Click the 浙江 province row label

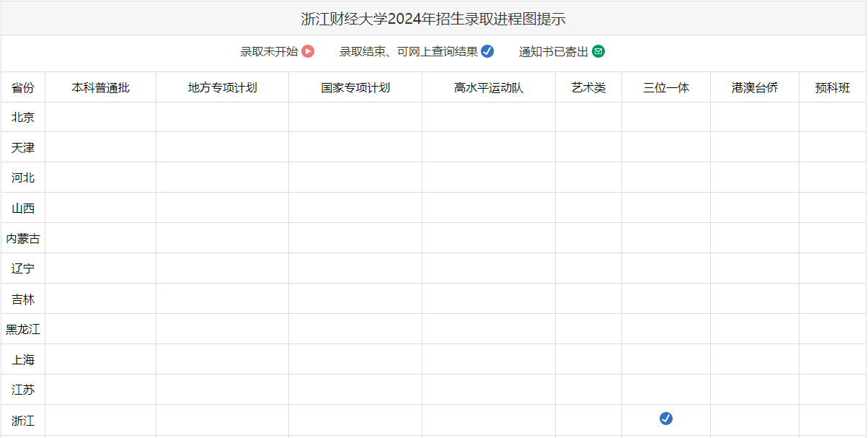[x=23, y=420]
